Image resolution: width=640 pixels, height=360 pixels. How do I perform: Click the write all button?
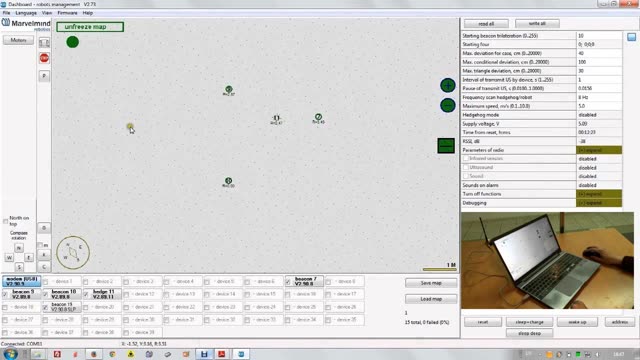click(x=537, y=24)
